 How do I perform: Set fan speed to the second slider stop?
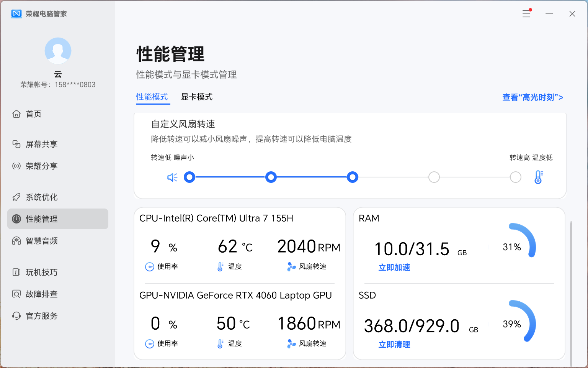coord(271,177)
